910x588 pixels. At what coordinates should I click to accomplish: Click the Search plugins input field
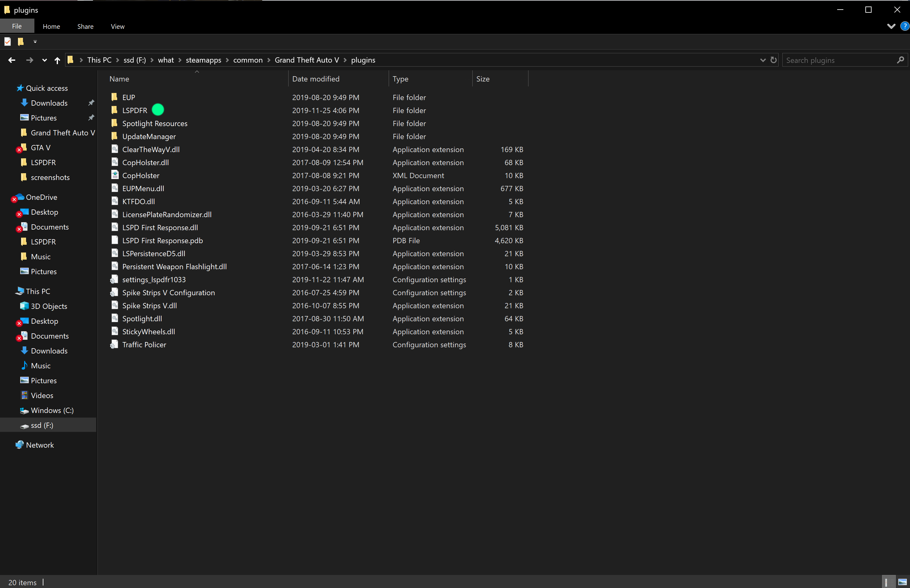(839, 60)
